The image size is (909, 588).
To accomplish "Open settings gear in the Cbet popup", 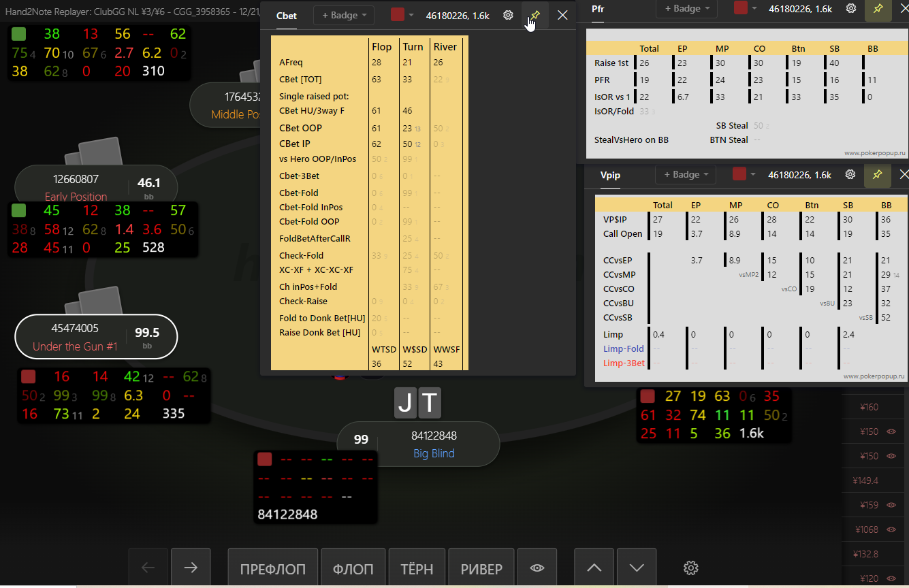I will tap(508, 15).
